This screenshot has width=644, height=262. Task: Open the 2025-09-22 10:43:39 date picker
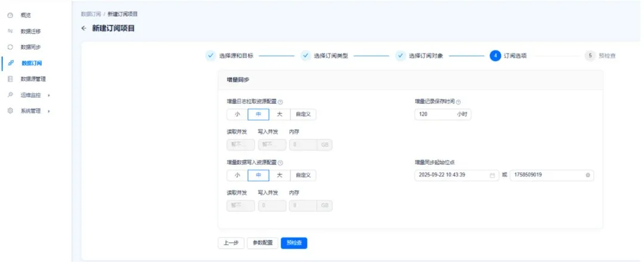450,175
